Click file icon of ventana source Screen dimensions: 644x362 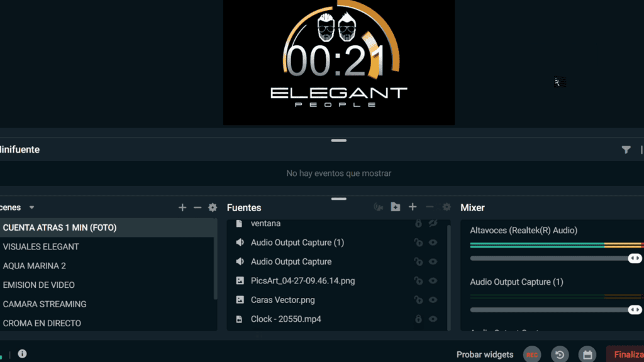(239, 223)
